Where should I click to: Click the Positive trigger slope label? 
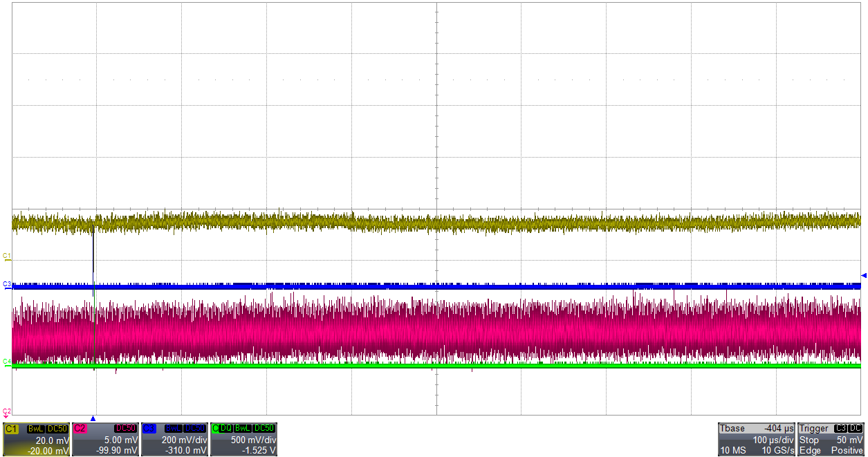click(x=847, y=451)
